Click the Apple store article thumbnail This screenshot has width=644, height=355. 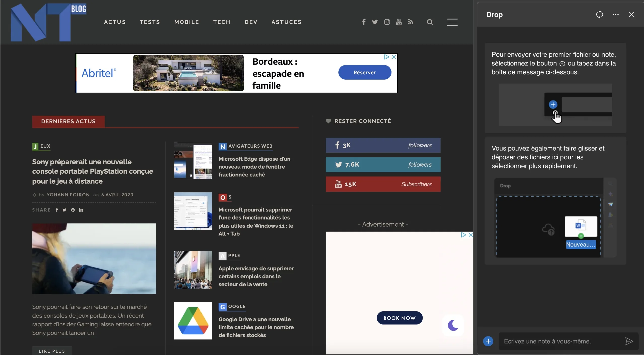pos(193,270)
